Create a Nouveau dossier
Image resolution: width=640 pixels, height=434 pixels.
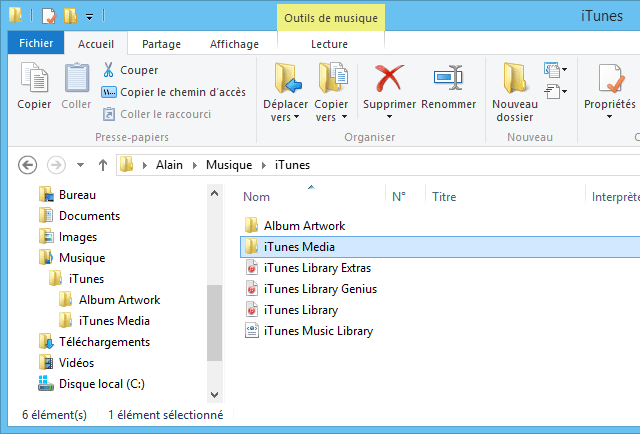coord(515,92)
